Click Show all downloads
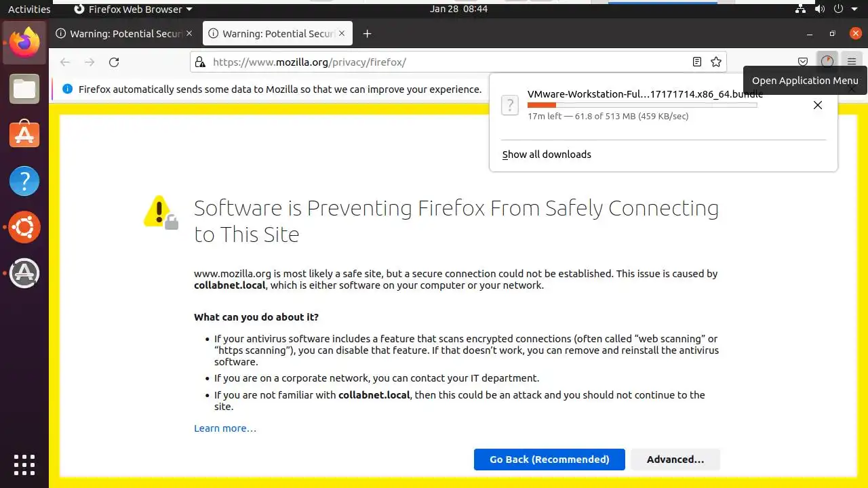This screenshot has height=488, width=868. click(x=547, y=155)
